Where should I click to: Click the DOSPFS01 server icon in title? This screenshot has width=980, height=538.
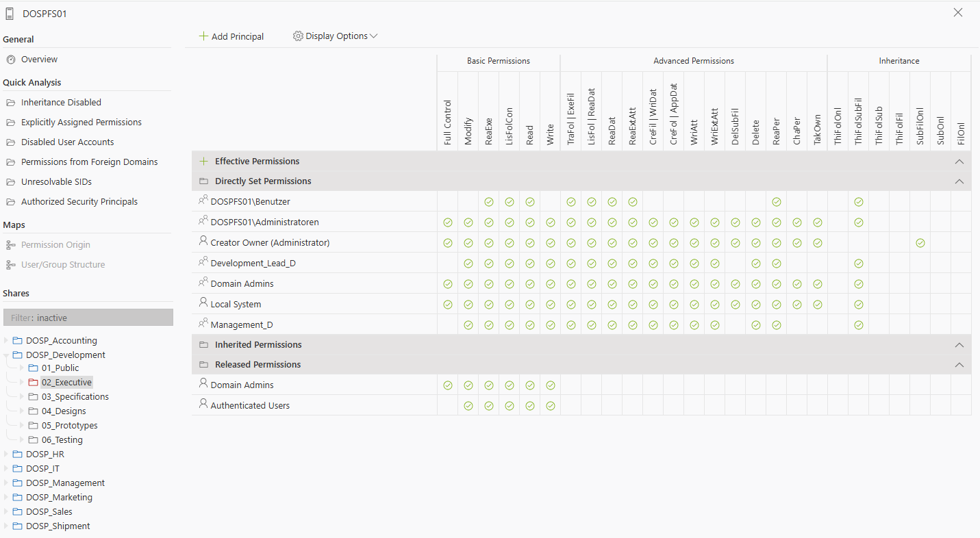click(x=10, y=14)
